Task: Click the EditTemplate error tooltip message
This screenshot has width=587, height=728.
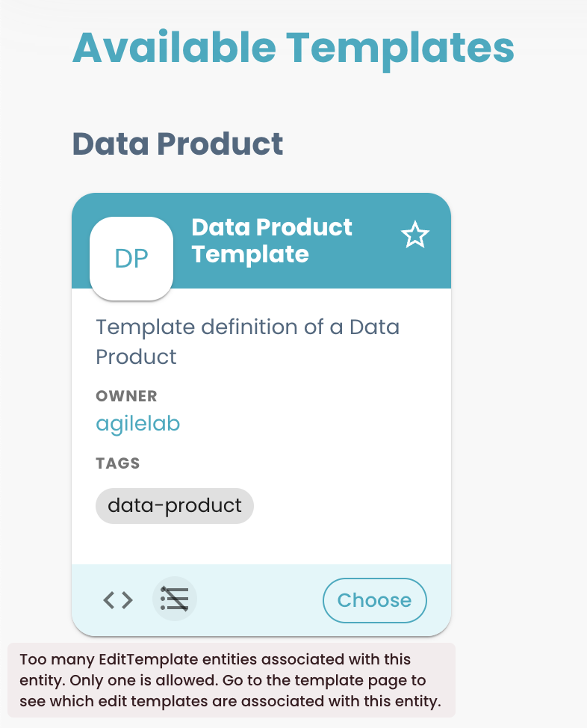Action: [x=232, y=680]
